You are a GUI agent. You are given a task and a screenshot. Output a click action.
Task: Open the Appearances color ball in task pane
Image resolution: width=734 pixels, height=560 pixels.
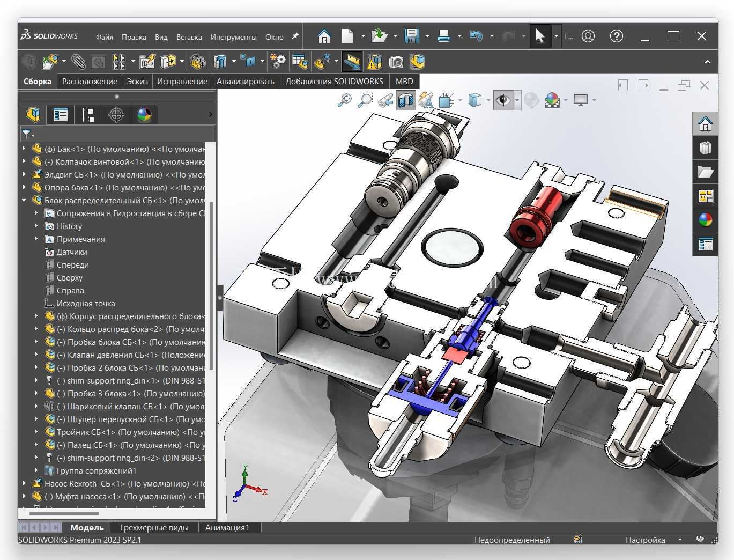706,220
